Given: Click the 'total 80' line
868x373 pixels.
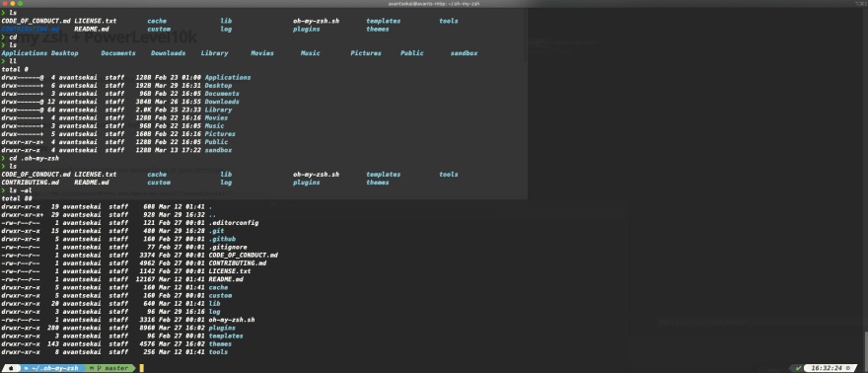Looking at the screenshot, I should (x=17, y=198).
